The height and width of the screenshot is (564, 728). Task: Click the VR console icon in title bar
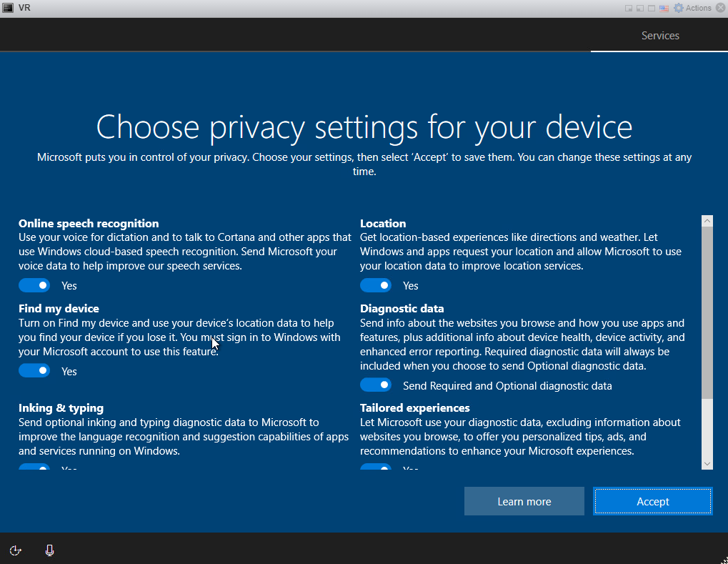click(x=8, y=8)
